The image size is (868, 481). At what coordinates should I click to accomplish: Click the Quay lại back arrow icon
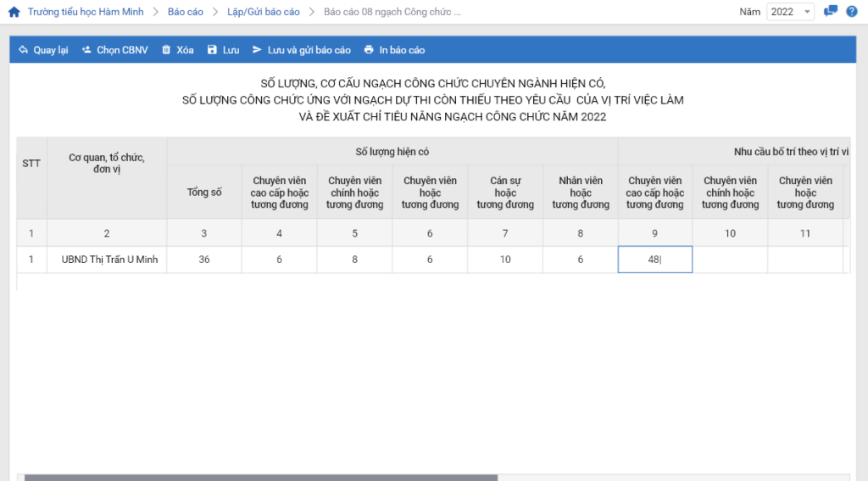pyautogui.click(x=23, y=50)
